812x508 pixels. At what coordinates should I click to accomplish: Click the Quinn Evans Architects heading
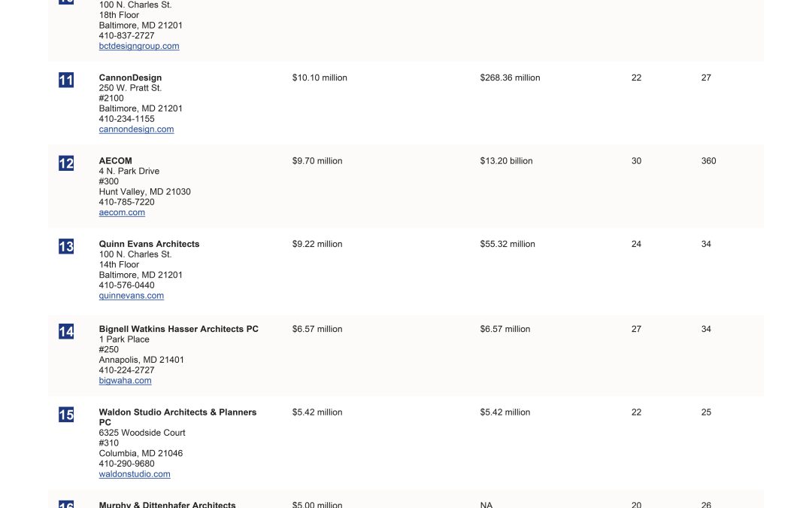point(149,244)
